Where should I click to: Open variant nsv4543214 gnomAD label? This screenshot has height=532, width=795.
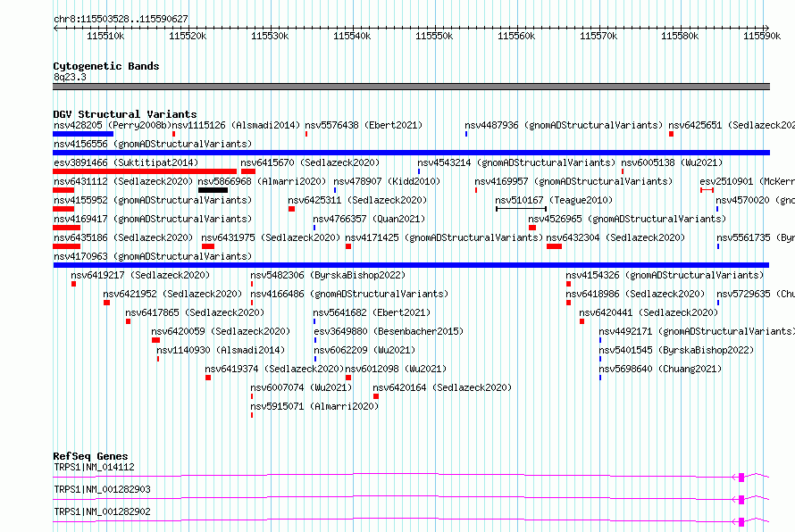[516, 162]
